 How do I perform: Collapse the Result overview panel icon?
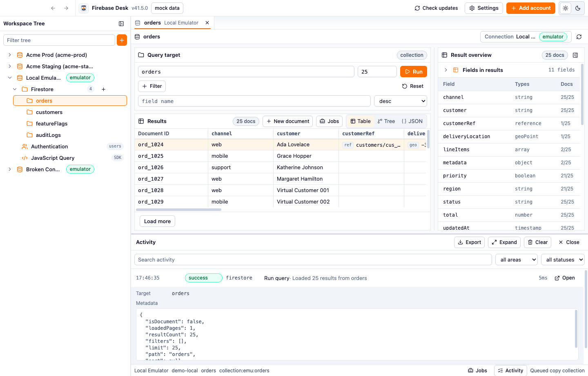(575, 55)
